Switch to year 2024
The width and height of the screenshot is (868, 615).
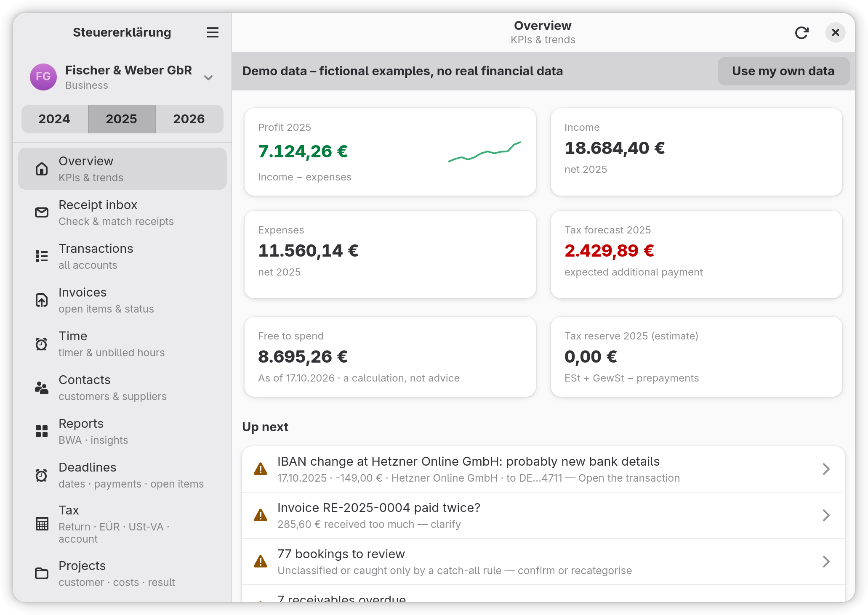point(54,119)
